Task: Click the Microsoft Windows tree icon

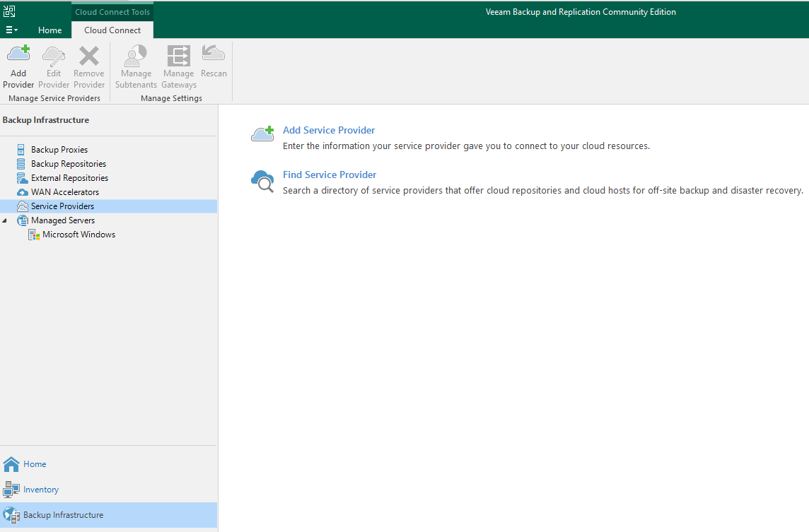Action: 34,235
